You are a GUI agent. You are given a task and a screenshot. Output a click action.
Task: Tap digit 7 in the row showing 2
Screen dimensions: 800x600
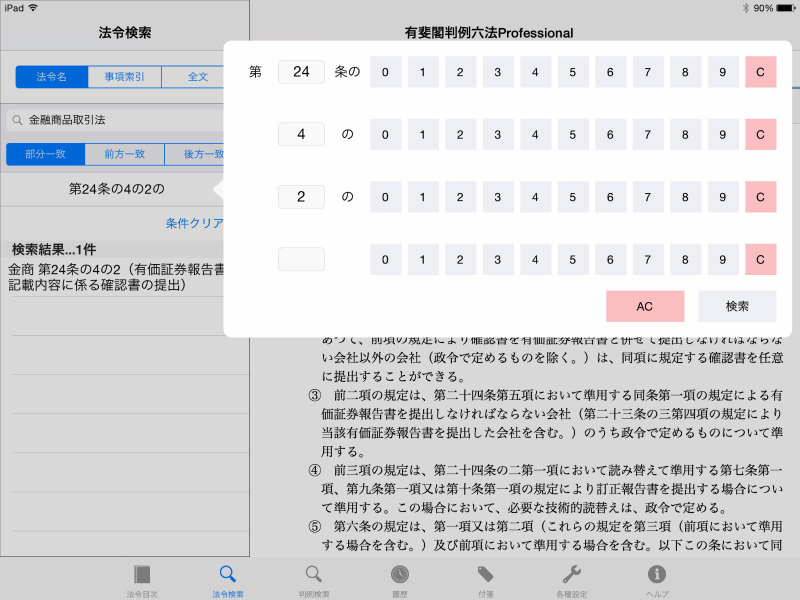tap(648, 197)
